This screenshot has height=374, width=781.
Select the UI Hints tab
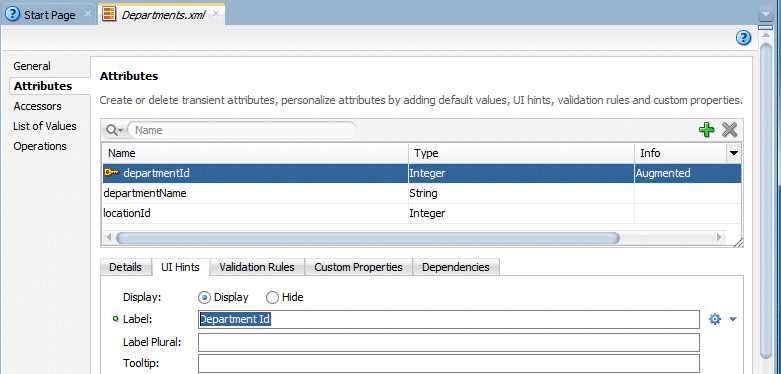pos(180,267)
